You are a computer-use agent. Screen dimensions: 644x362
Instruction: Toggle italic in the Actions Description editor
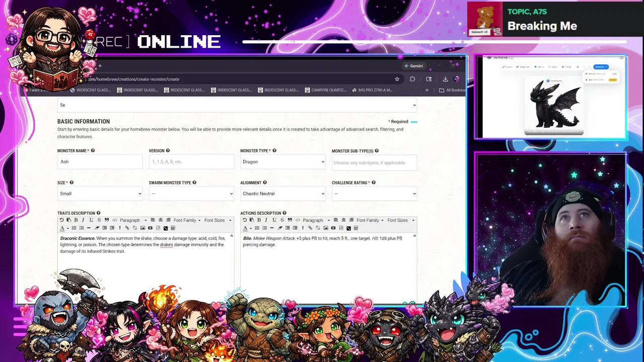(266, 220)
